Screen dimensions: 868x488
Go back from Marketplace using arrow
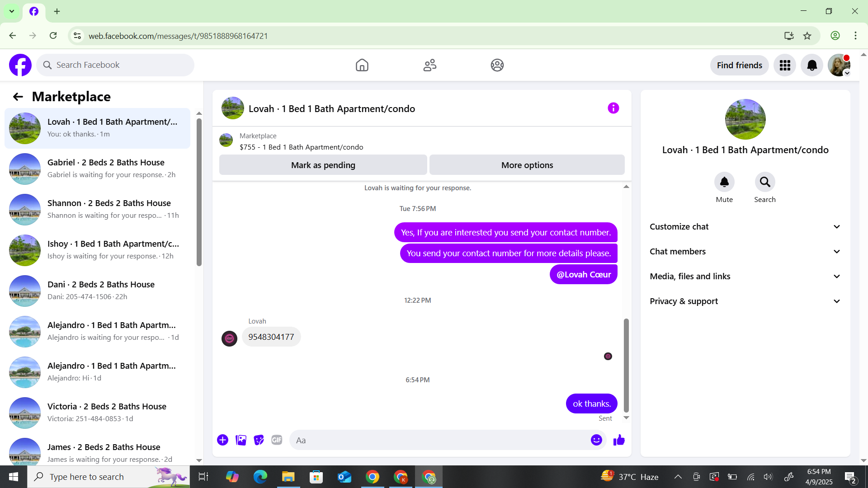pos(18,97)
